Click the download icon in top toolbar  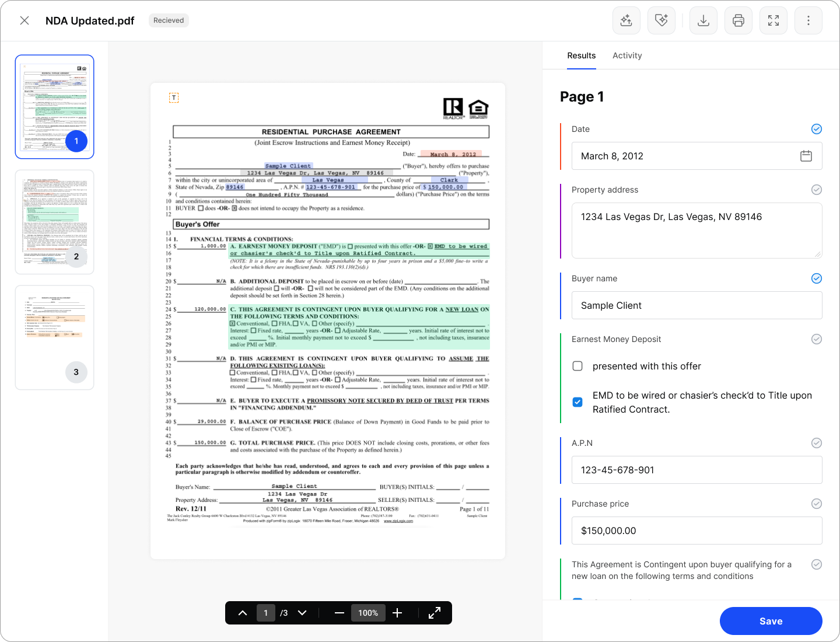click(x=703, y=21)
